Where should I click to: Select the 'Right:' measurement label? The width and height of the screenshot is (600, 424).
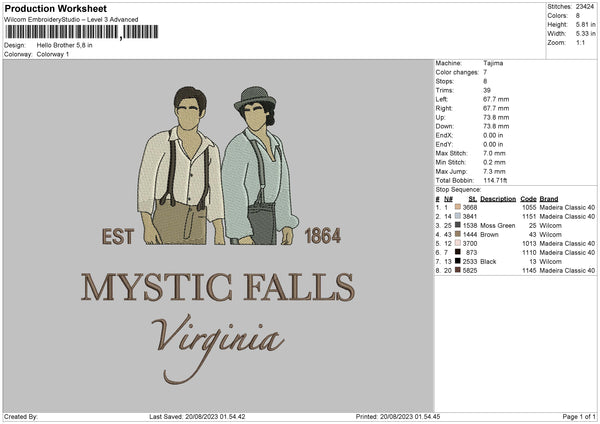444,108
